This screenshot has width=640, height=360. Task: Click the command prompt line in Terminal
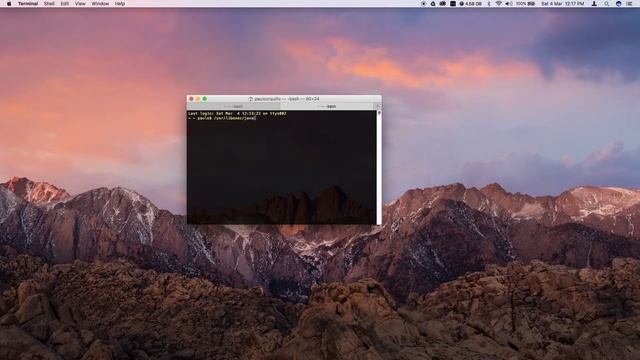222,118
